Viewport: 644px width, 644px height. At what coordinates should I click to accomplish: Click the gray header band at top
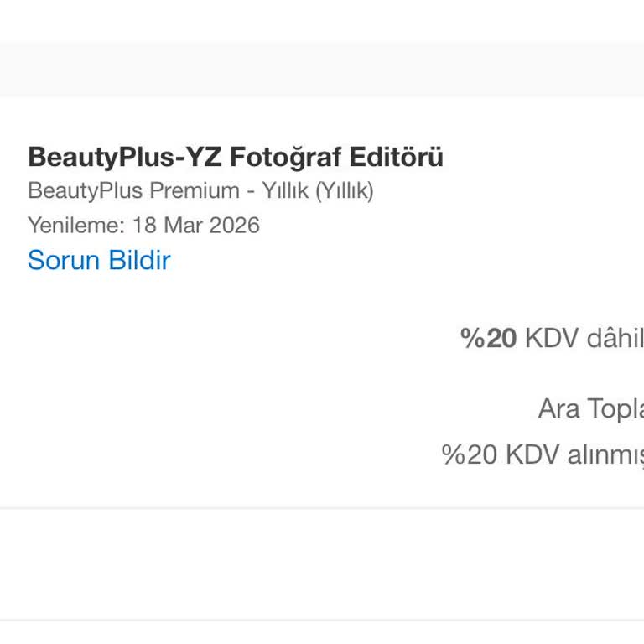[322, 69]
